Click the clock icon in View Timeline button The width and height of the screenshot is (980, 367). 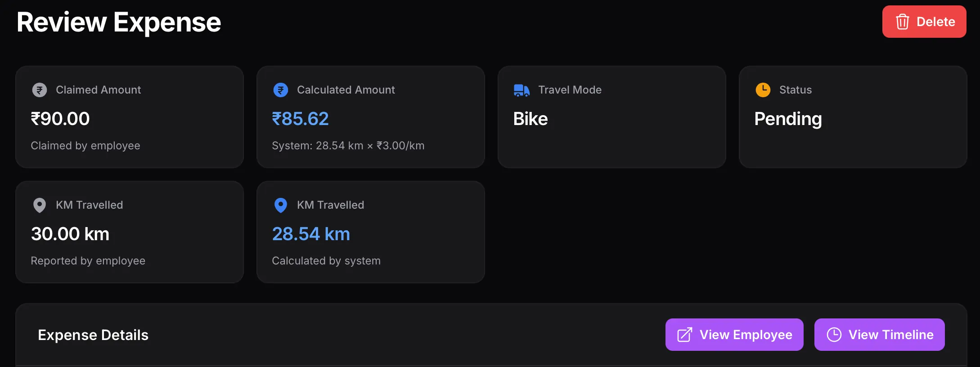point(835,335)
